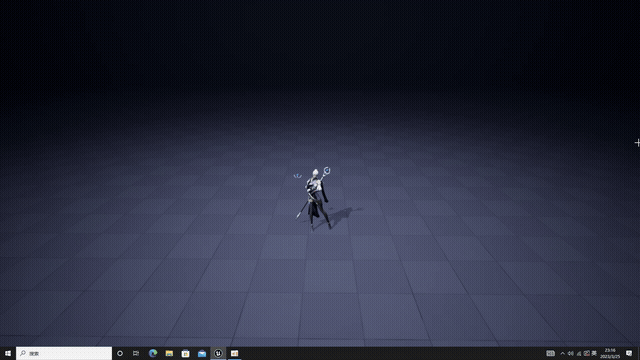Expand hidden system tray icons chevron

pos(562,353)
